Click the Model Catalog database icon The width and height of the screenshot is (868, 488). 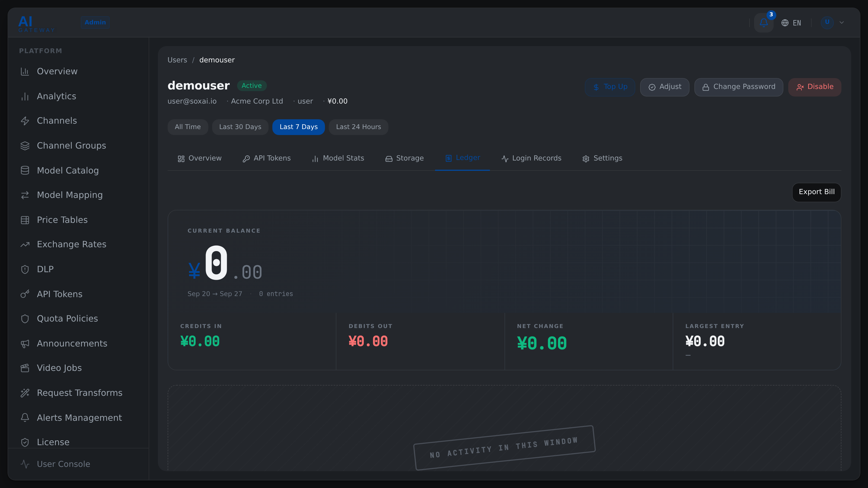point(25,171)
